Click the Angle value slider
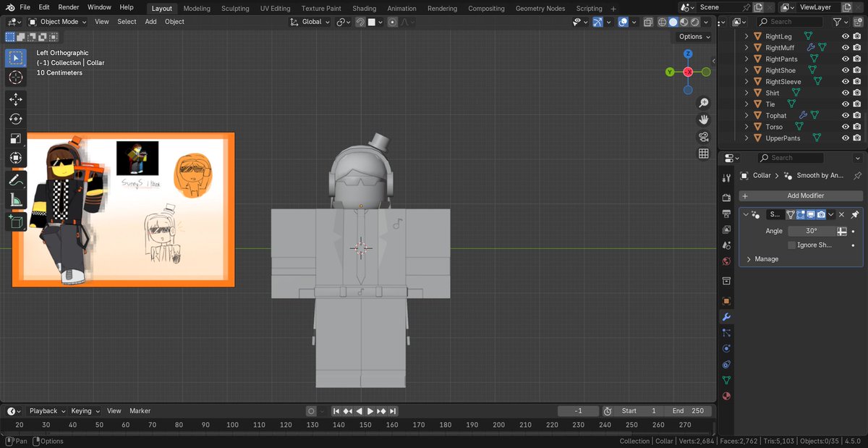The width and height of the screenshot is (868, 448). tap(811, 231)
